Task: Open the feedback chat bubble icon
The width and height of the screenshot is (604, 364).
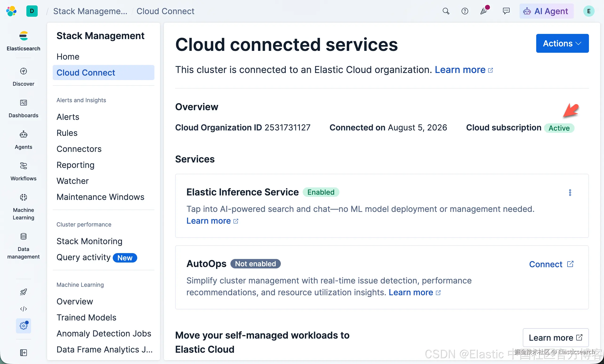Action: pos(506,11)
